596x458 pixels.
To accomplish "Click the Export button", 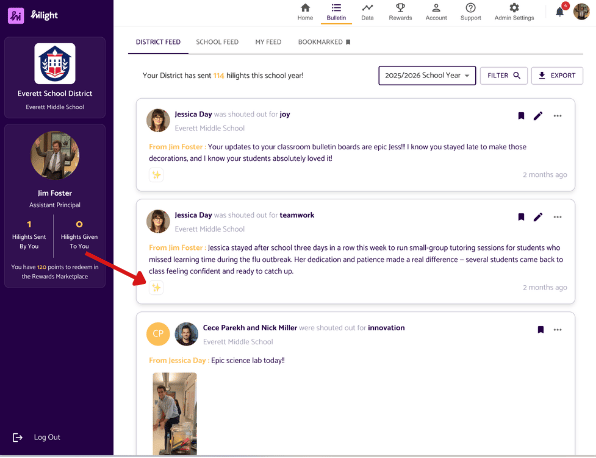I will coord(557,76).
